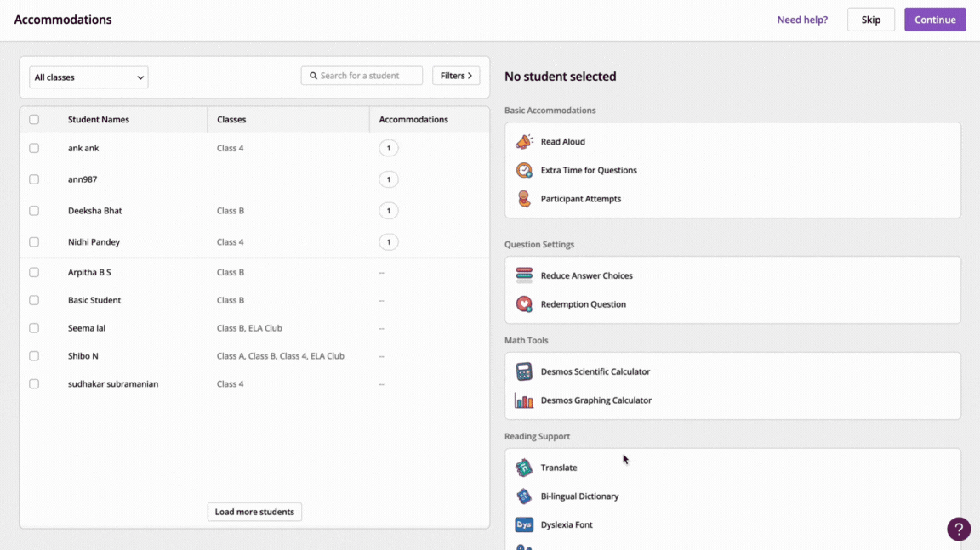This screenshot has width=980, height=550.
Task: Click the Read Aloud megaphone icon
Action: [524, 142]
